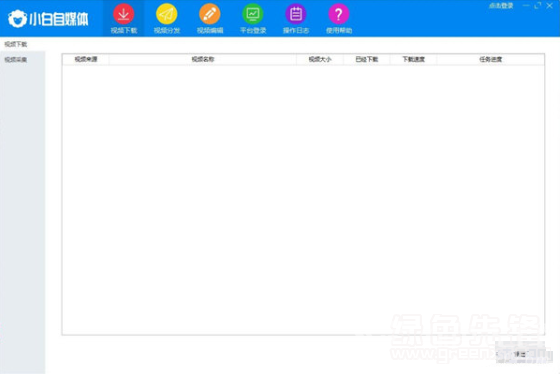Open the orange 视频编辑 pencil tool
Viewport: 560px width, 374px height.
point(210,19)
